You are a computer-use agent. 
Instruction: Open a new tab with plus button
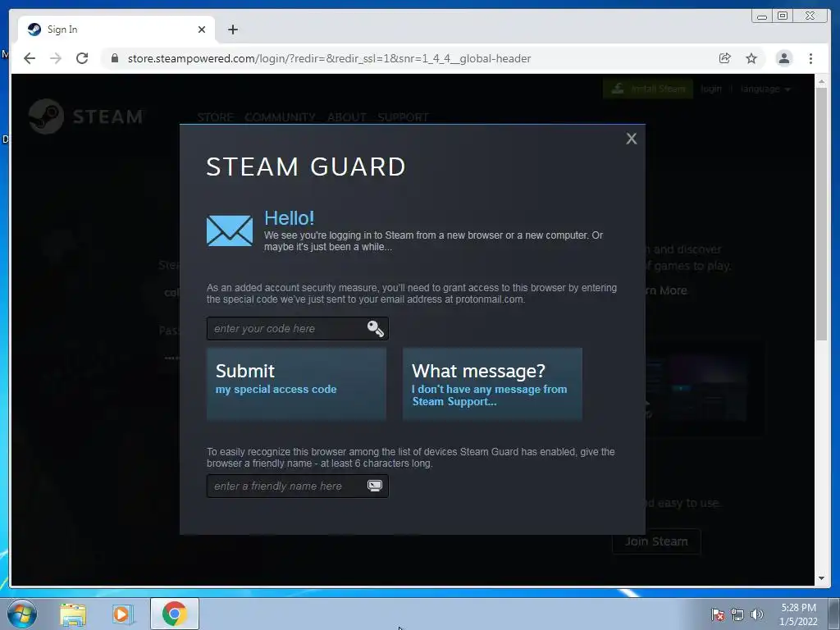[x=232, y=30]
